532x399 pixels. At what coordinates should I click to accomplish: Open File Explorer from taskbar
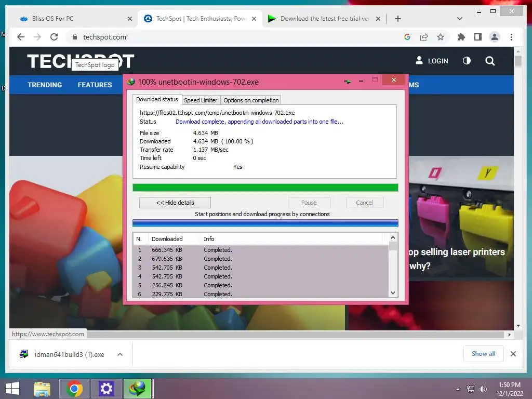click(x=42, y=389)
